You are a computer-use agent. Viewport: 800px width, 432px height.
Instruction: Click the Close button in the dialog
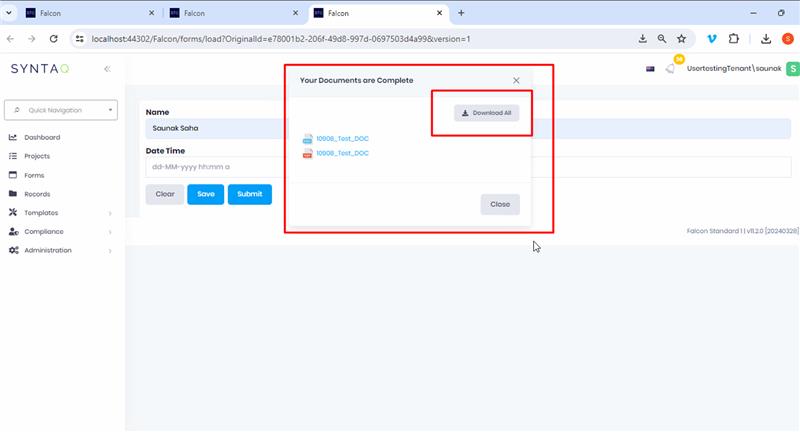[x=499, y=204]
